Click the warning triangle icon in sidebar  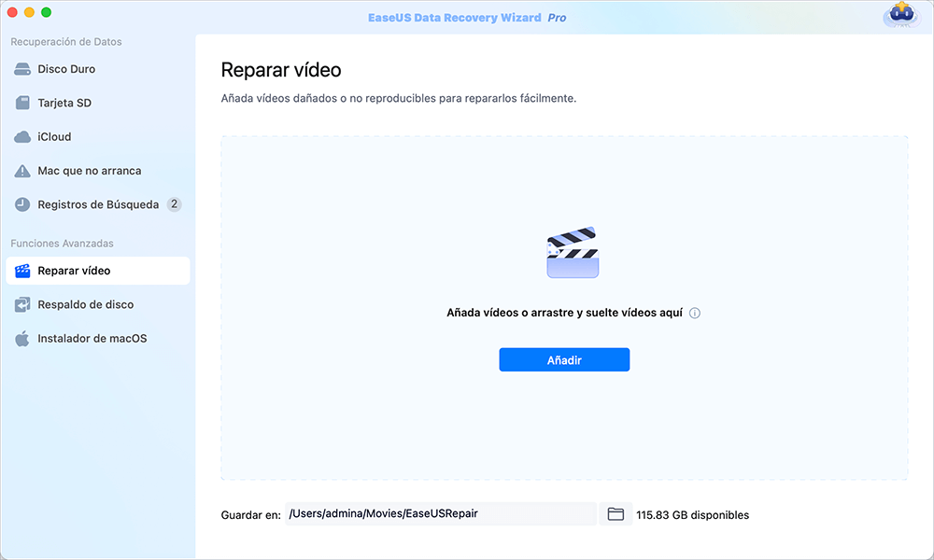(x=22, y=171)
